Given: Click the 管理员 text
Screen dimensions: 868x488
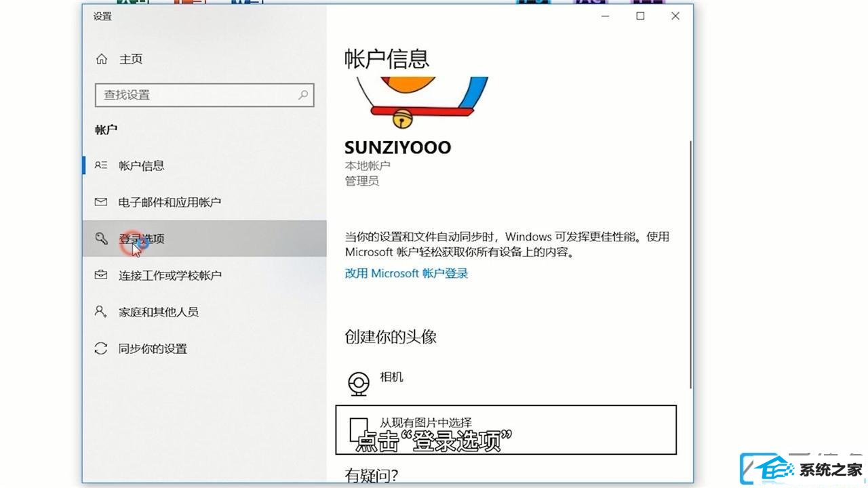Looking at the screenshot, I should [x=362, y=181].
